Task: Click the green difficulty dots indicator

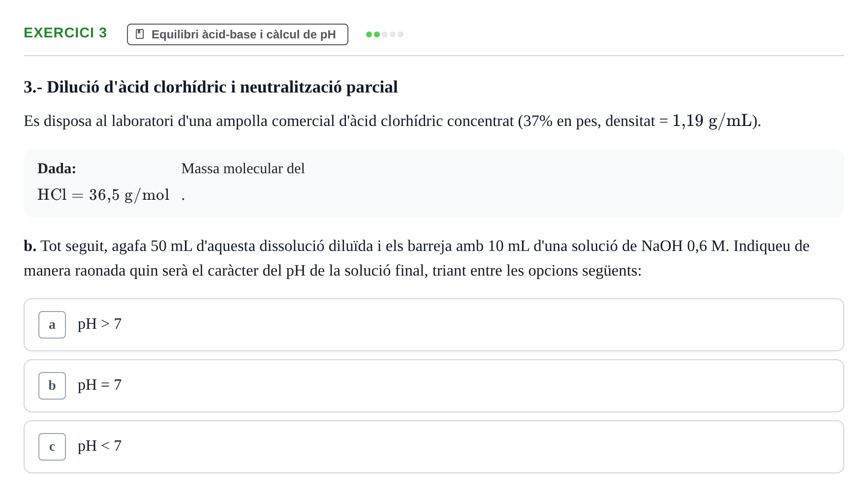Action: [x=385, y=34]
